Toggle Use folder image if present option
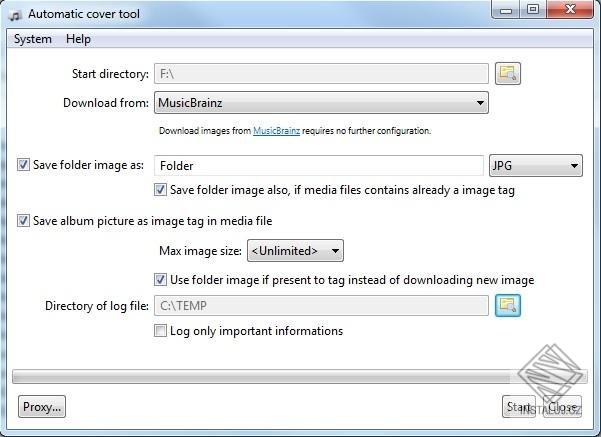 160,280
